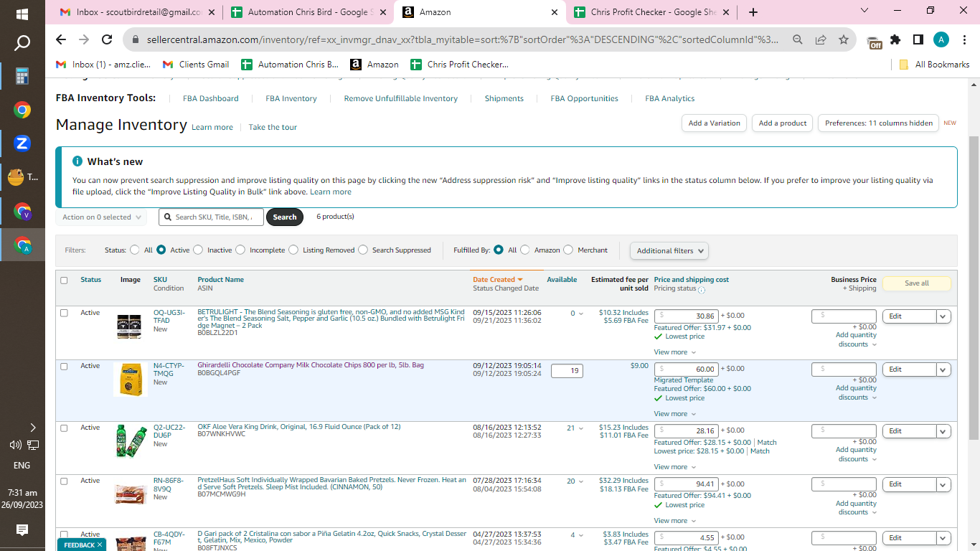Open the Edit dropdown arrow for OKF Aloe row
The image size is (980, 551).
tap(943, 431)
